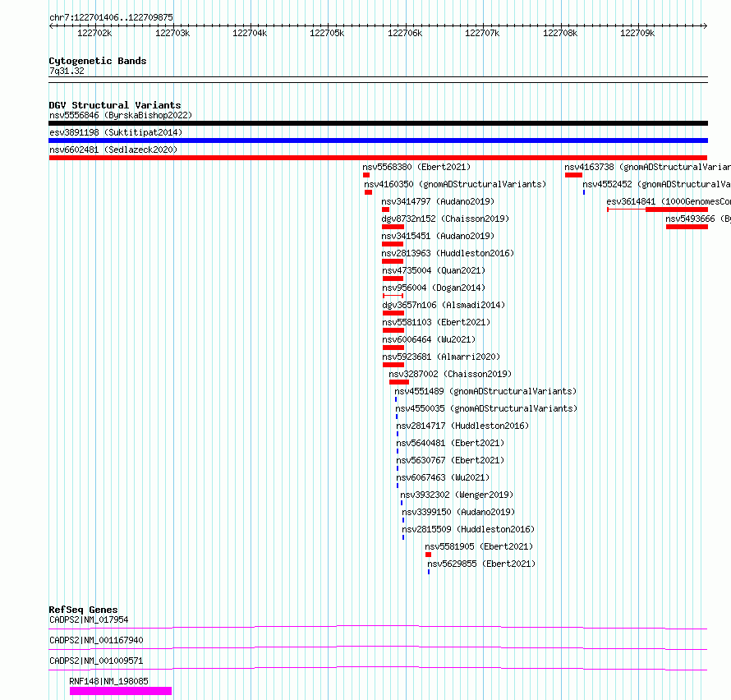Select nsv2813963 (Huddleston2016) variant
Viewport: 731px width, 700px height.
click(448, 253)
